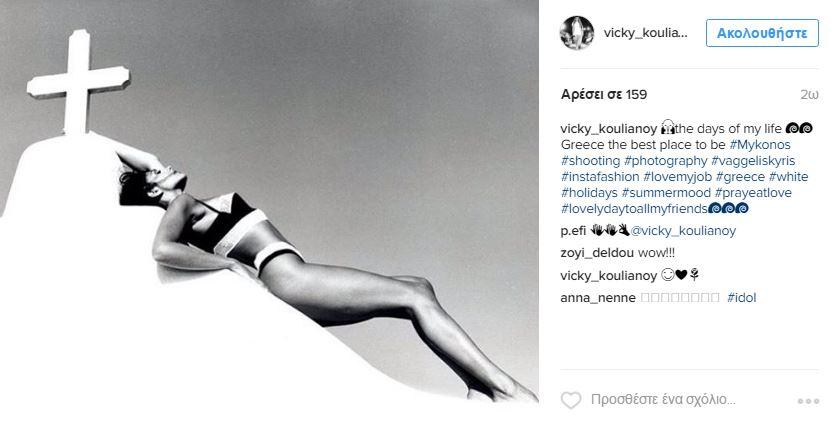View the list of 159 likes
The width and height of the screenshot is (838, 429).
tap(604, 95)
